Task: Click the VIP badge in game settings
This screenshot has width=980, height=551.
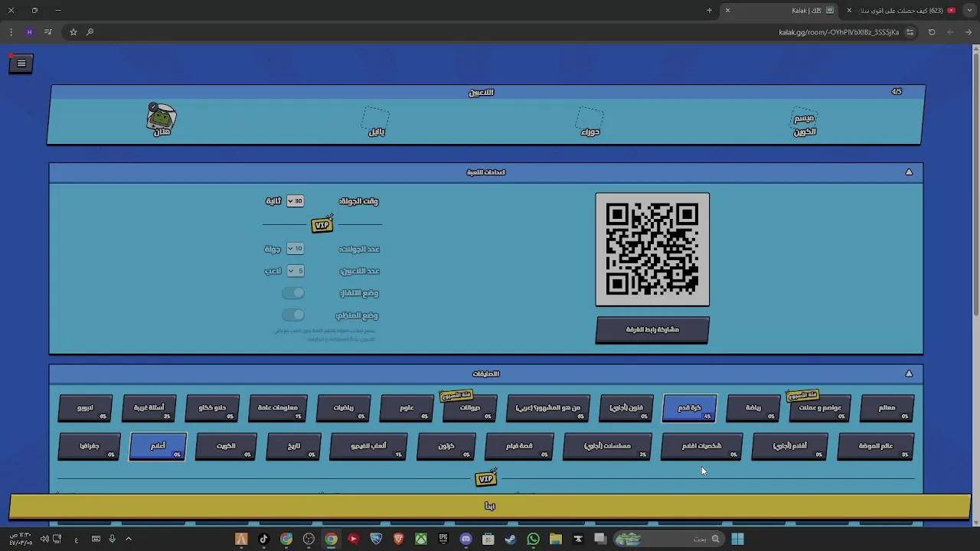Action: 322,225
